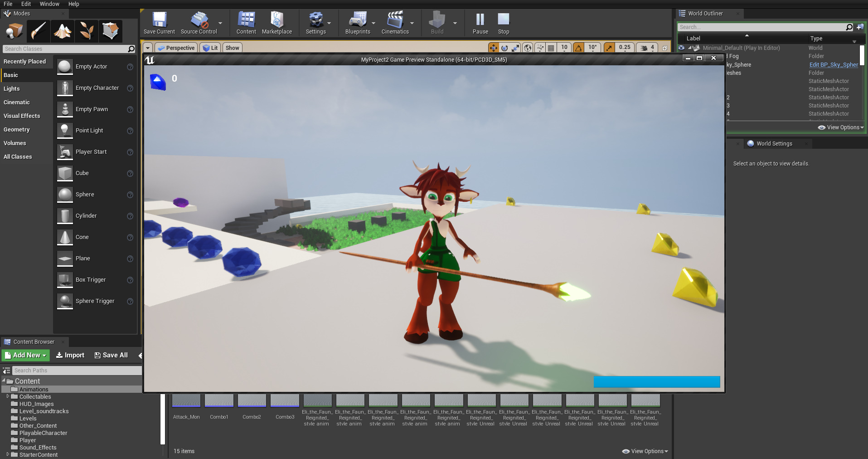The width and height of the screenshot is (868, 459).
Task: Click the Import button in Content Browser
Action: pyautogui.click(x=70, y=355)
